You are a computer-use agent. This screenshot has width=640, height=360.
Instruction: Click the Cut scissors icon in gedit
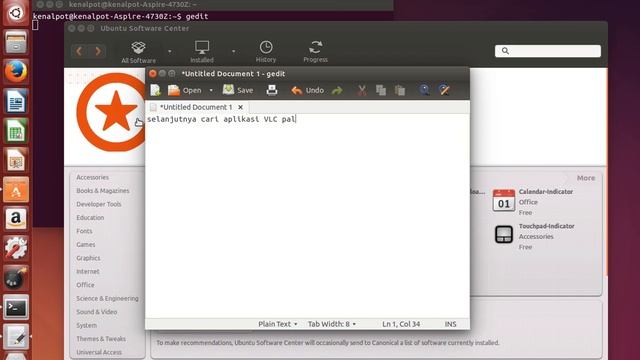362,90
